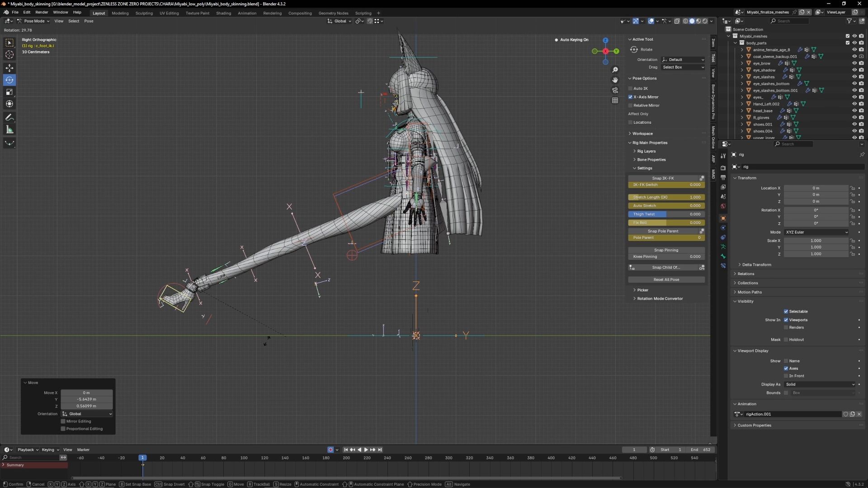The width and height of the screenshot is (868, 488).
Task: Open the Pose menu in viewport header
Action: tap(89, 21)
